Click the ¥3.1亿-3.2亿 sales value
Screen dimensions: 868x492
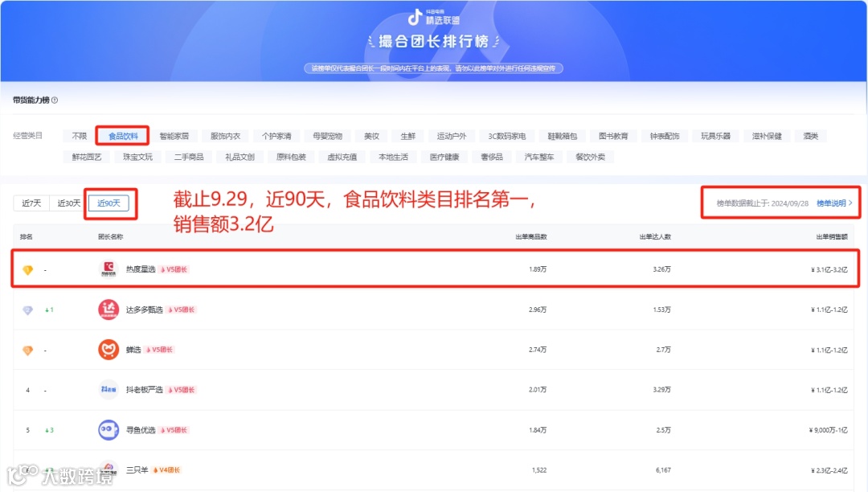click(x=829, y=270)
